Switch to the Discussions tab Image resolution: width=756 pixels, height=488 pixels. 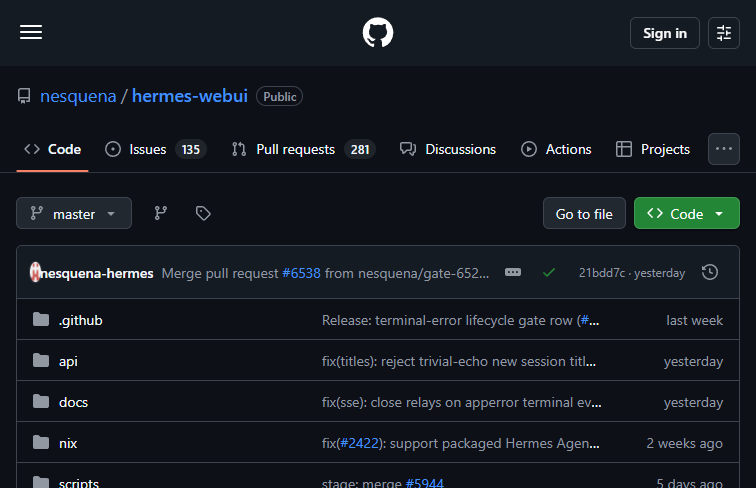(x=448, y=149)
